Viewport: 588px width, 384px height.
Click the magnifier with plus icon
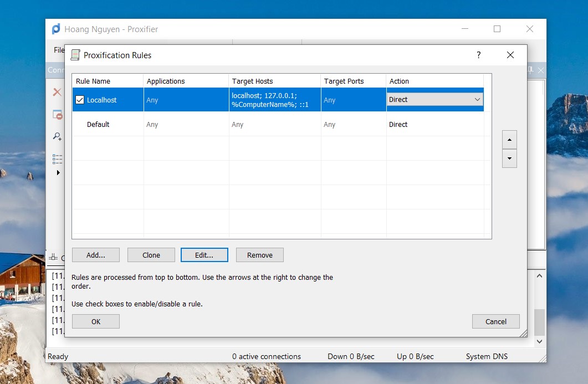click(57, 136)
